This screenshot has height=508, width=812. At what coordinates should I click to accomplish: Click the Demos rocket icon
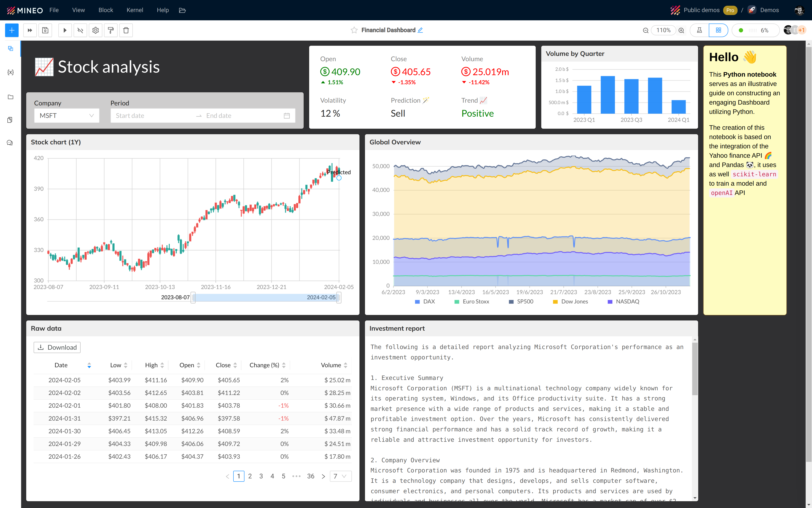[x=752, y=10]
